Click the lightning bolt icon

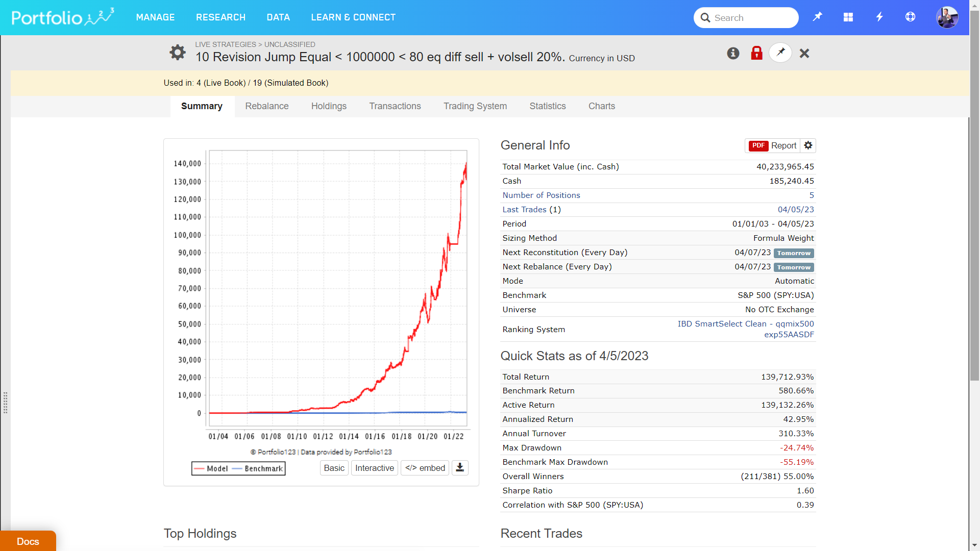click(879, 17)
